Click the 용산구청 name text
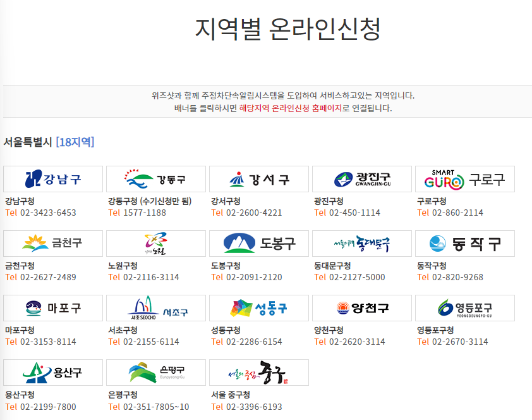Screen dimensions: 532x420 pyautogui.click(x=20, y=395)
